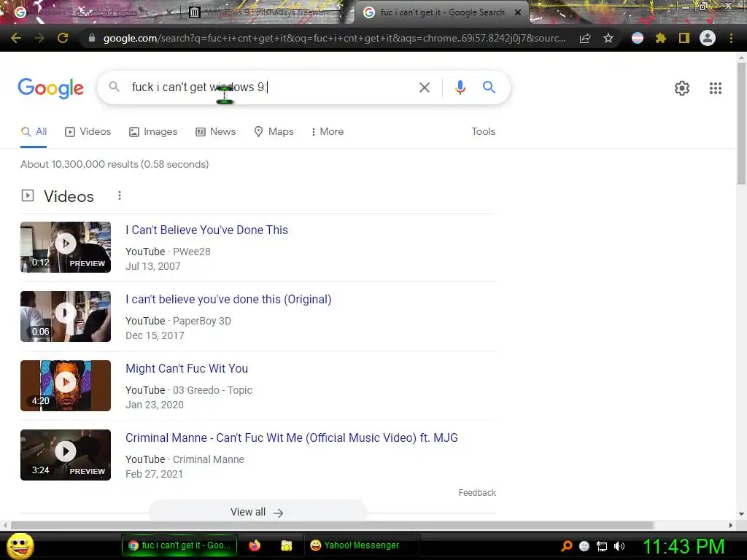Open the Google apps grid
Screen dimensions: 747x560
tap(715, 88)
